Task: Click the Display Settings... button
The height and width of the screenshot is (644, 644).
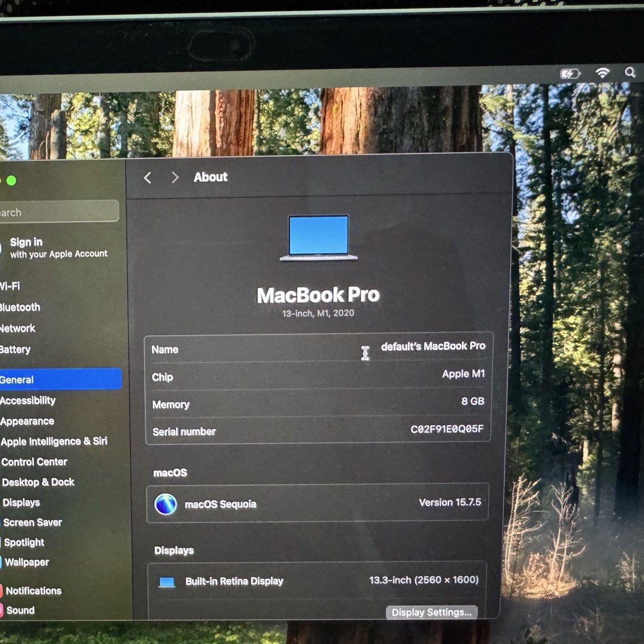Action: coord(432,612)
